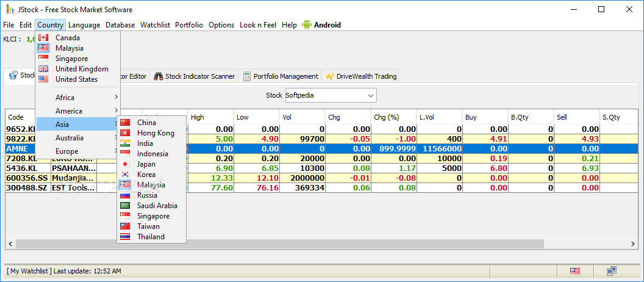This screenshot has height=282, width=644.
Task: Open the Portfolio menu
Action: pyautogui.click(x=189, y=24)
